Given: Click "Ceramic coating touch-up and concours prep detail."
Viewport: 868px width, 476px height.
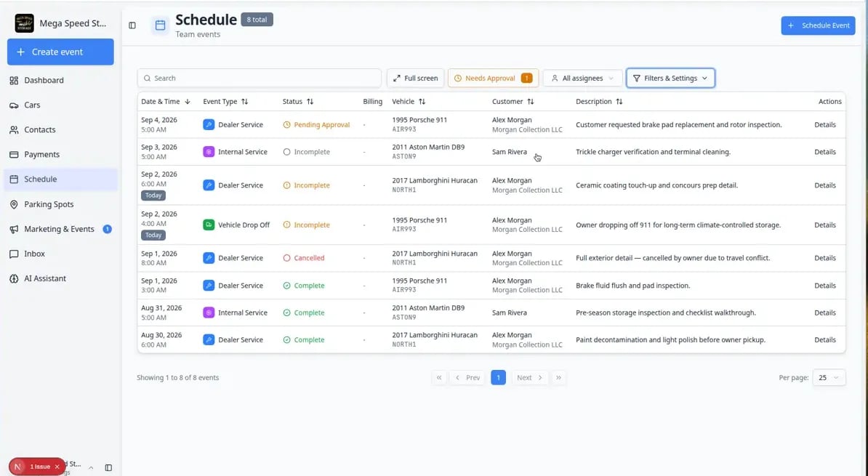Looking at the screenshot, I should click(x=656, y=185).
